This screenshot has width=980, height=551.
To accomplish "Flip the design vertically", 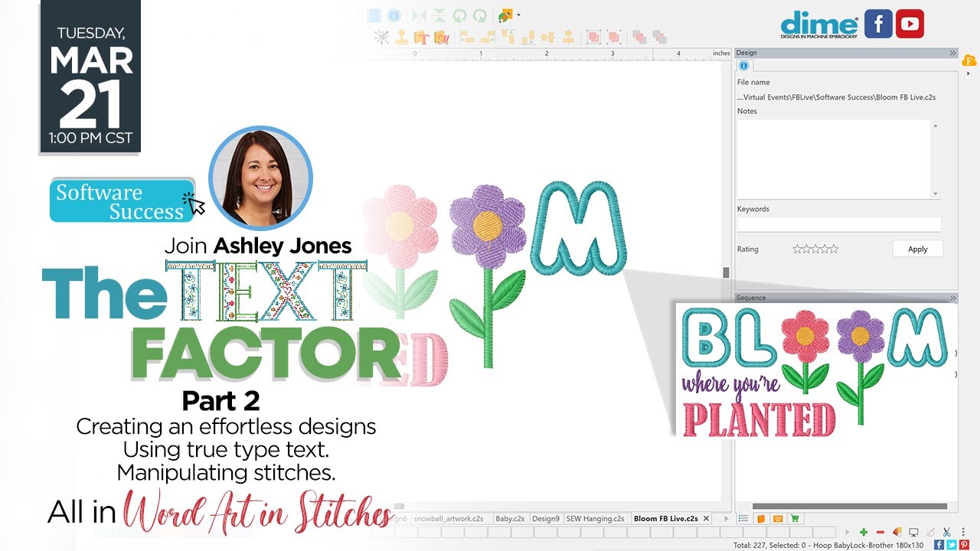I will pos(439,15).
